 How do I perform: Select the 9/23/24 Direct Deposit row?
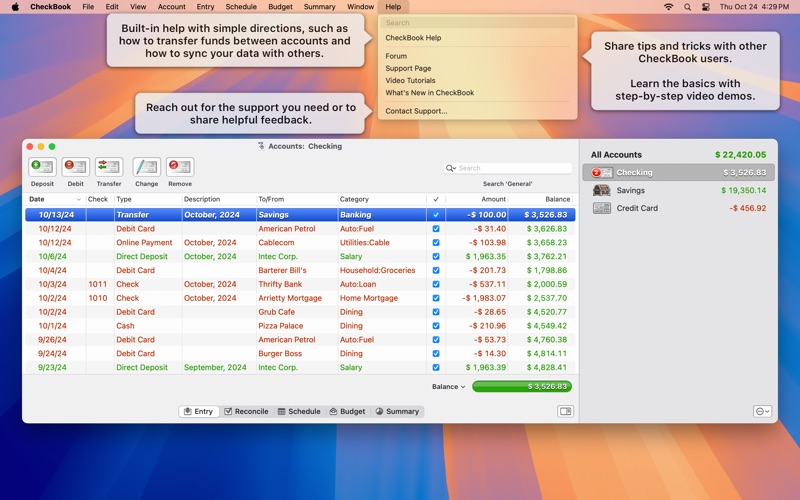click(x=301, y=367)
